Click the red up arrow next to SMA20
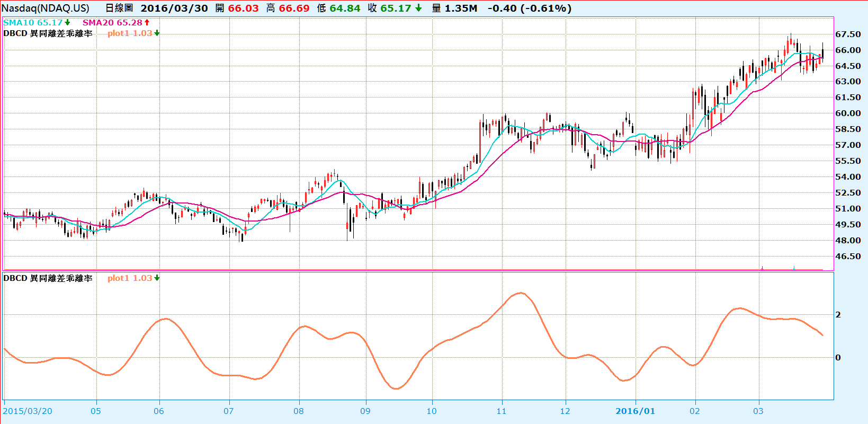The width and height of the screenshot is (868, 424). (147, 22)
